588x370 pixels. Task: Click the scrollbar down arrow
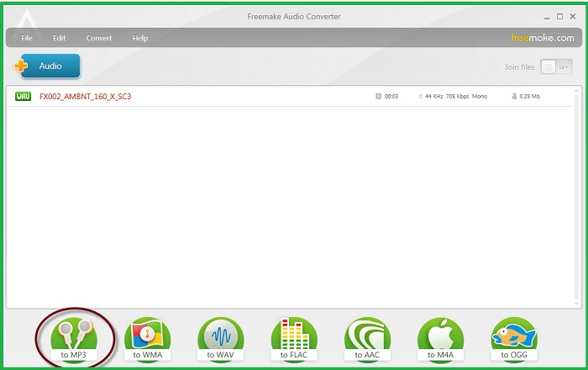point(577,304)
